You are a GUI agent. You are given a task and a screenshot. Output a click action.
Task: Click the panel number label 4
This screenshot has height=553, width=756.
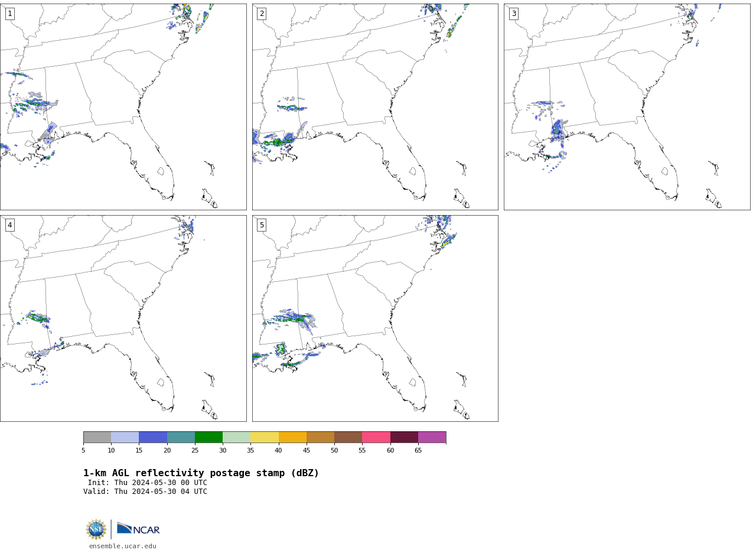(9, 225)
